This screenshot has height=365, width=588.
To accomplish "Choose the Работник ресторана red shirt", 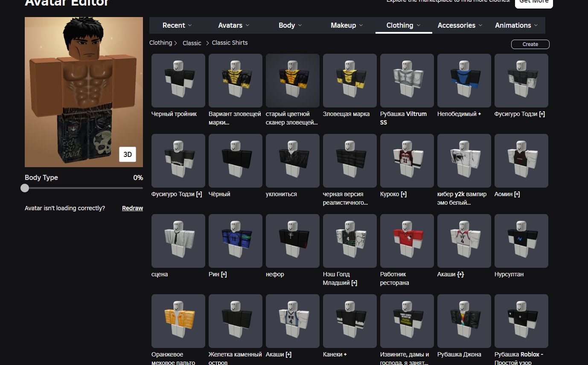I will coord(407,241).
